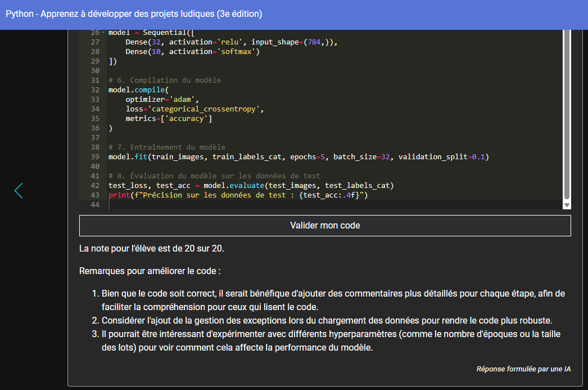The image size is (588, 390).
Task: Click remark 3 about hyperparameters
Action: [331, 341]
